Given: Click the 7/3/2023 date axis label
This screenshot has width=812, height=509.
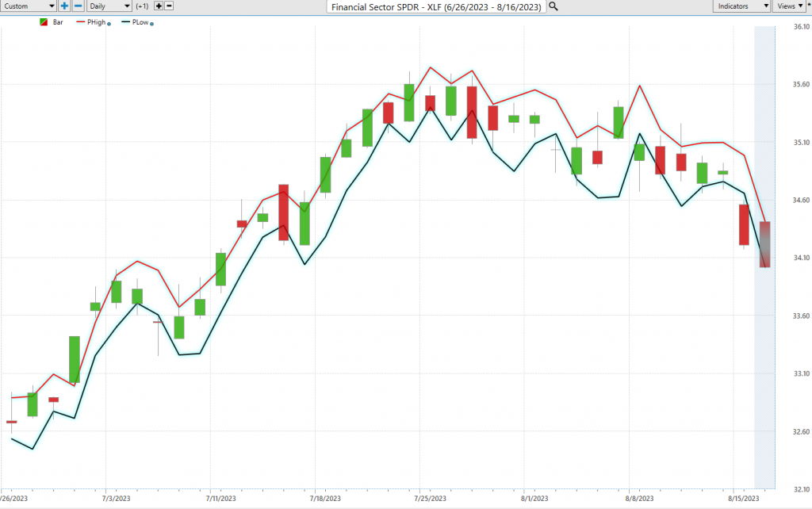Looking at the screenshot, I should 116,499.
